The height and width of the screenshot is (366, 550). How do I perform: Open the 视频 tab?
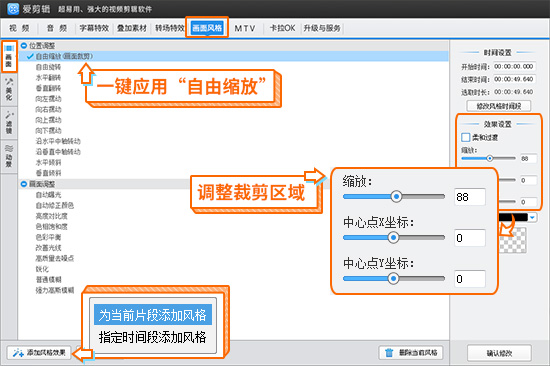19,28
